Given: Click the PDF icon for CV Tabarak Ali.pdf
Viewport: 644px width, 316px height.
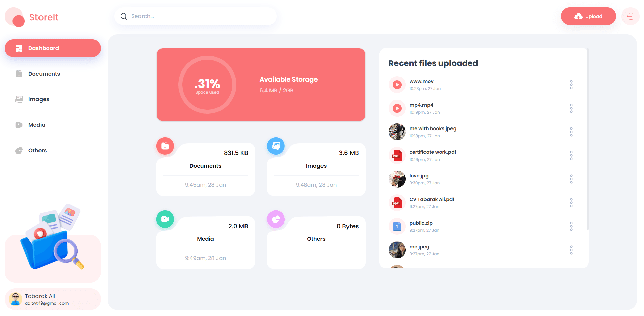Looking at the screenshot, I should click(x=397, y=203).
